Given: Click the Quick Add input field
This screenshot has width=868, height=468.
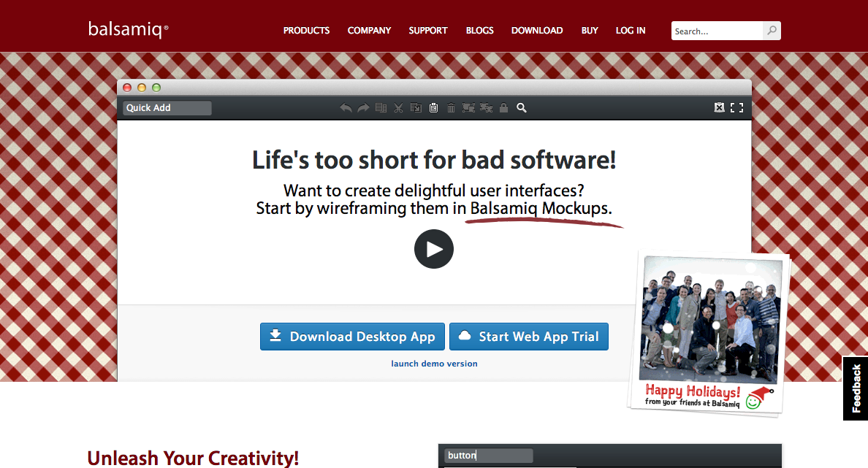Looking at the screenshot, I should click(167, 108).
